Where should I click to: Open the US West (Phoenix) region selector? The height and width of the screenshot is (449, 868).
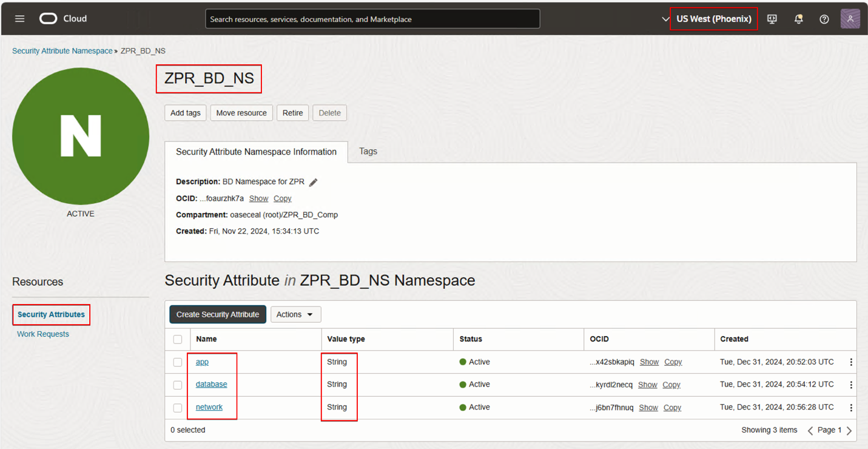[x=713, y=19]
